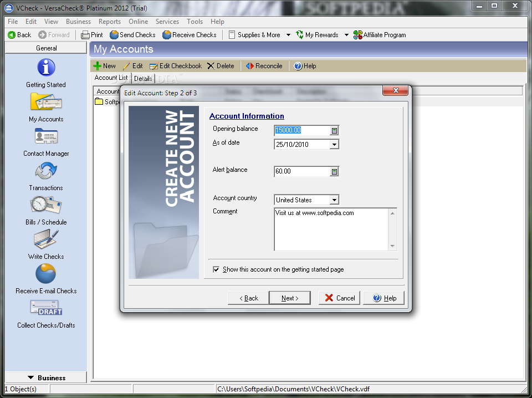This screenshot has height=398, width=532.
Task: Click the Account Information heading
Action: 247,116
